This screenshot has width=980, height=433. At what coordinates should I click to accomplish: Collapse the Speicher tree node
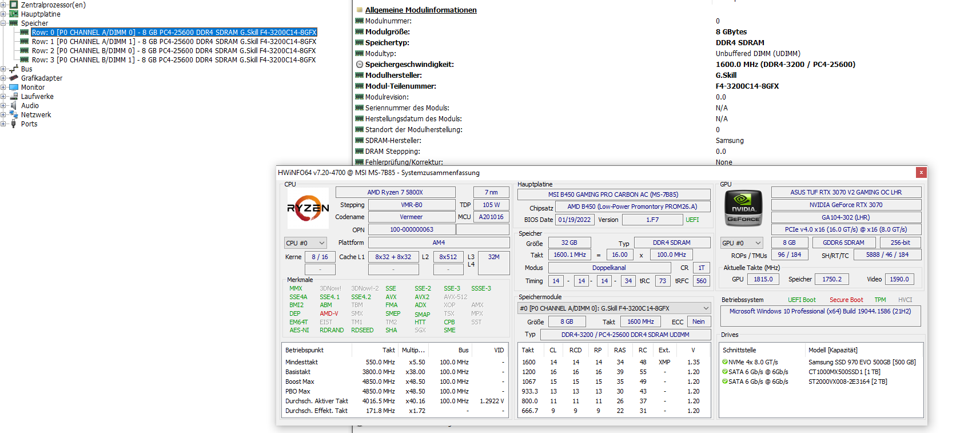point(3,23)
